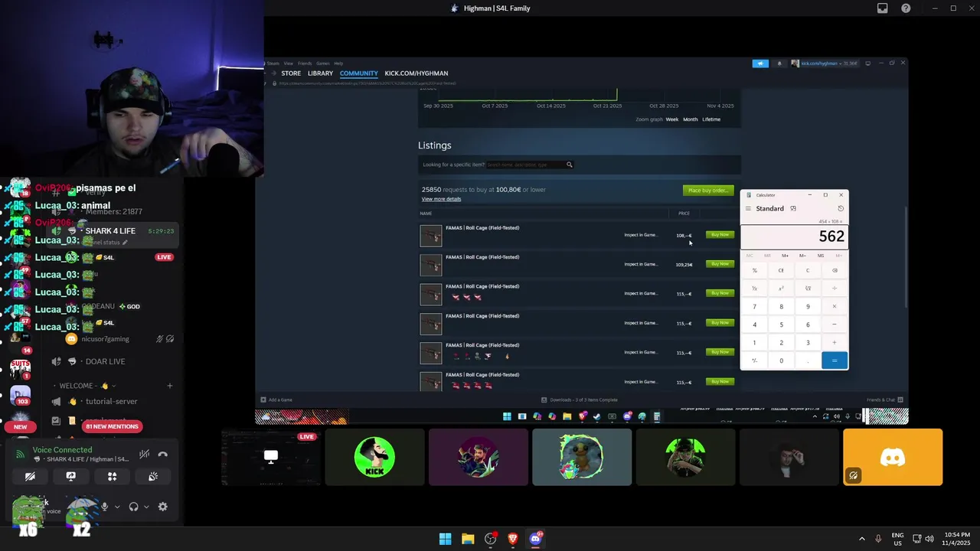The image size is (980, 551).
Task: Select the Kick logo participant tile
Action: click(374, 457)
